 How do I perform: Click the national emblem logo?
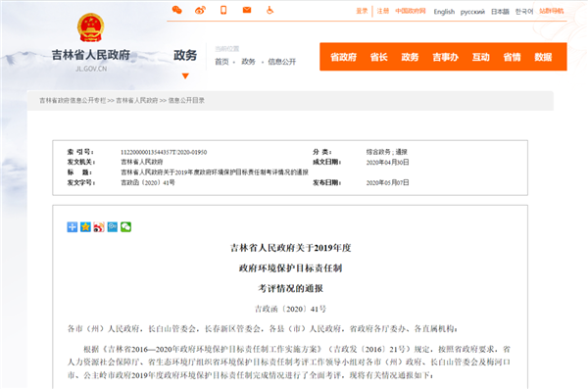coord(91,27)
